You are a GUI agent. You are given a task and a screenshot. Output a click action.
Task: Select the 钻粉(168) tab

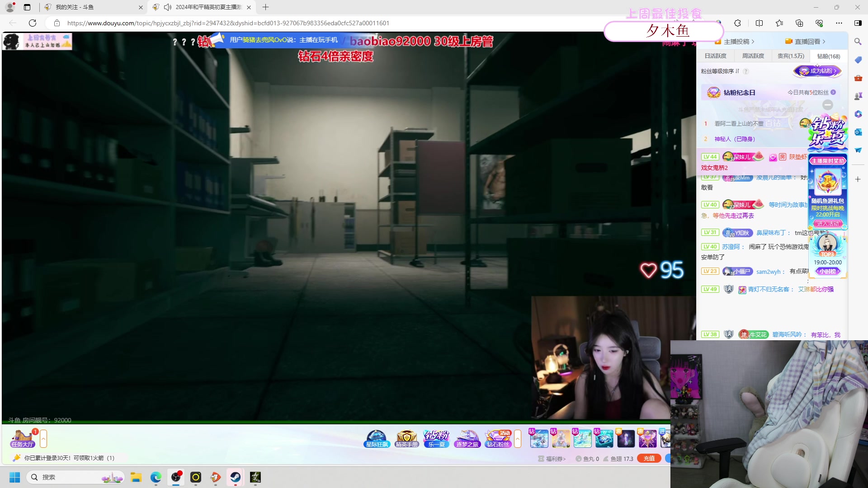pyautogui.click(x=829, y=56)
